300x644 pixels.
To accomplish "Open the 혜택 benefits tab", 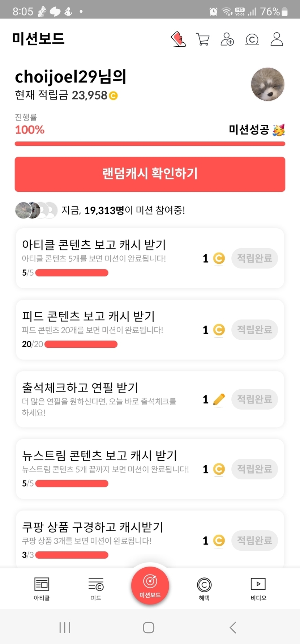I will click(x=204, y=589).
